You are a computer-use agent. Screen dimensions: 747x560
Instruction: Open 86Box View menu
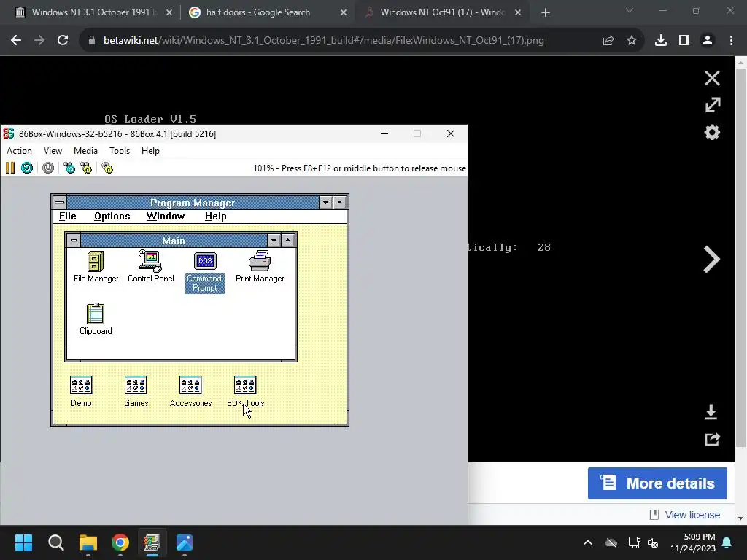[53, 150]
